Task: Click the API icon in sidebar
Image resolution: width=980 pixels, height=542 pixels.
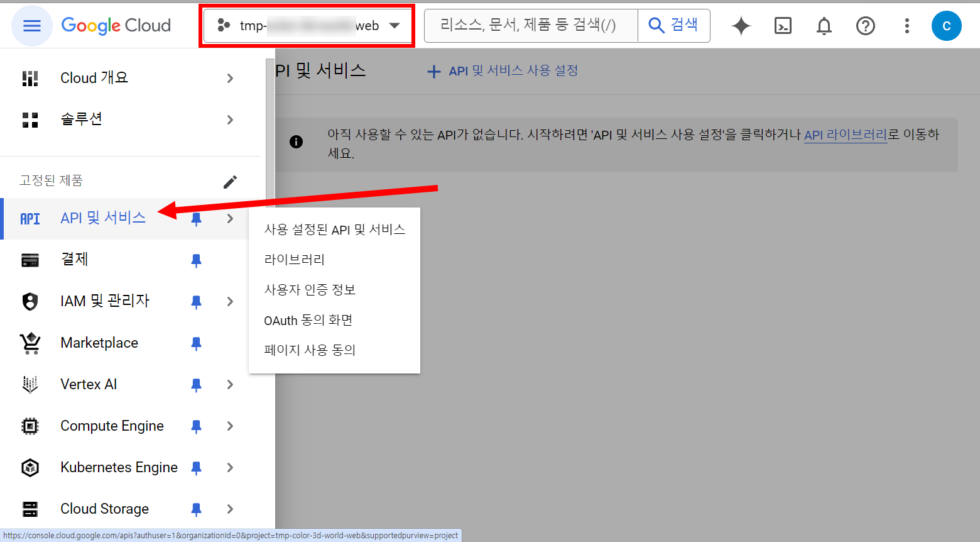Action: [x=30, y=219]
